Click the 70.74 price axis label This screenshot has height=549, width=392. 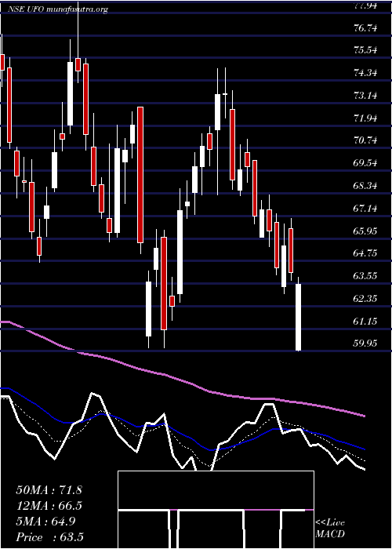[366, 140]
